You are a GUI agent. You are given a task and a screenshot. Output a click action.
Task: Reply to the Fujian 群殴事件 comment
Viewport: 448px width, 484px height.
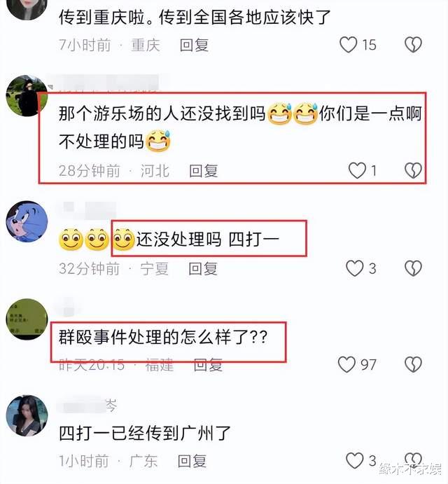(208, 365)
